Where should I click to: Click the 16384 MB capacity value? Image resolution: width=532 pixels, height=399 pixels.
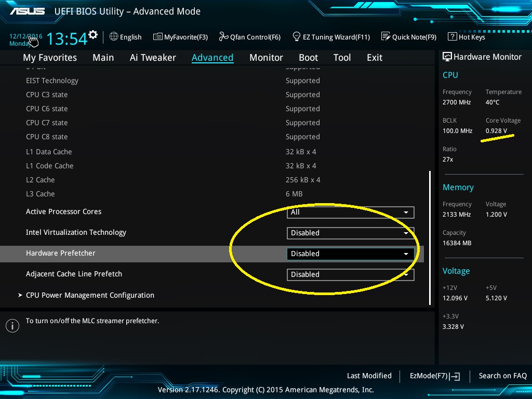click(457, 243)
